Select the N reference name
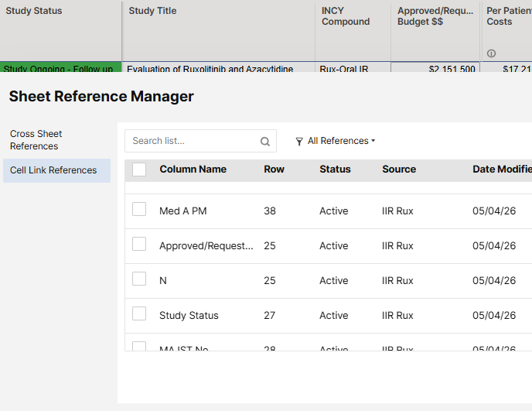The image size is (532, 411). 163,280
